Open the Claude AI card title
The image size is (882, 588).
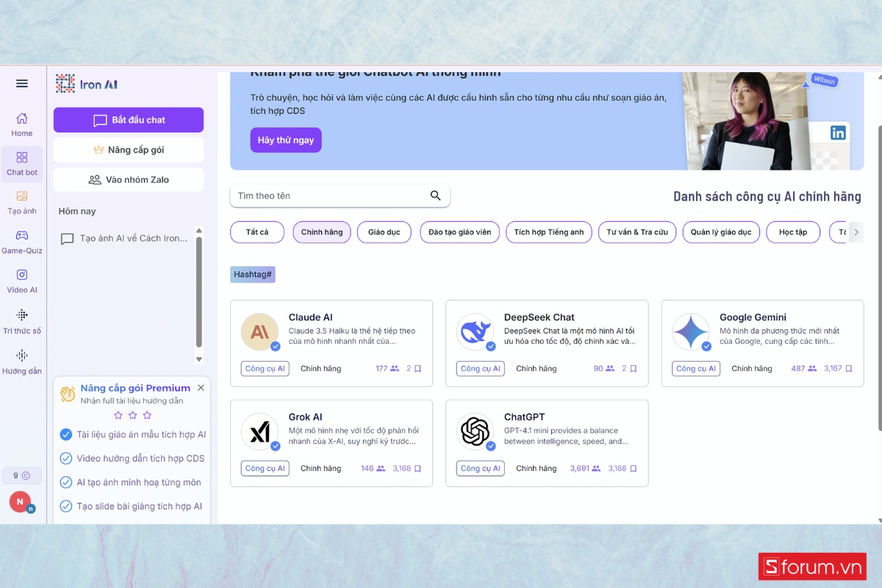click(x=310, y=318)
